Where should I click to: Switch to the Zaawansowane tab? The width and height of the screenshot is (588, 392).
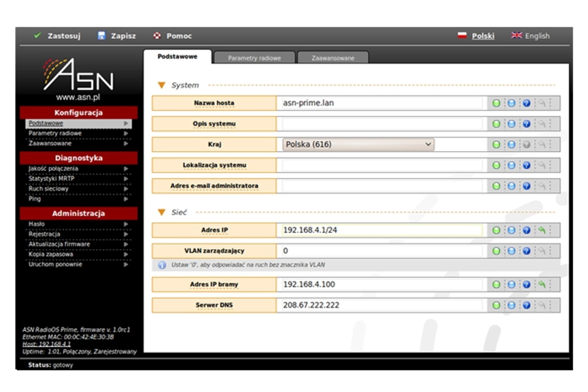[x=333, y=58]
